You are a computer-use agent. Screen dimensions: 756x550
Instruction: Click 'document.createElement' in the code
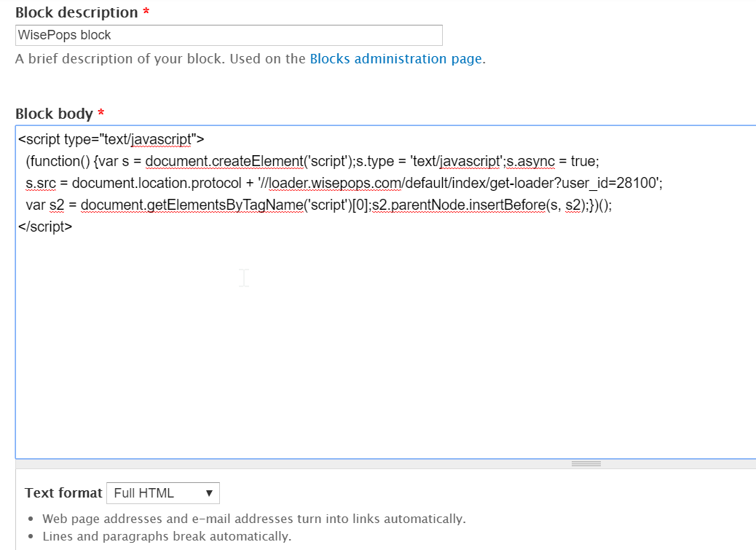[x=224, y=162]
